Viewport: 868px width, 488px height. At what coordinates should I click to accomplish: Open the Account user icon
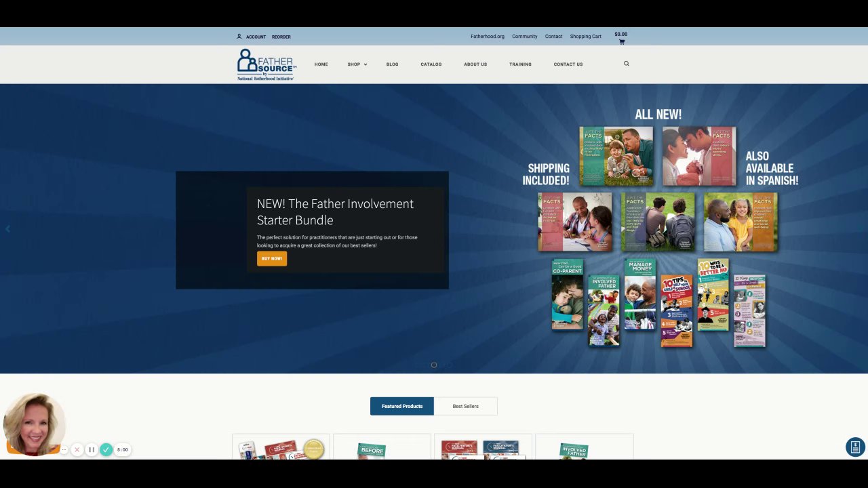239,37
